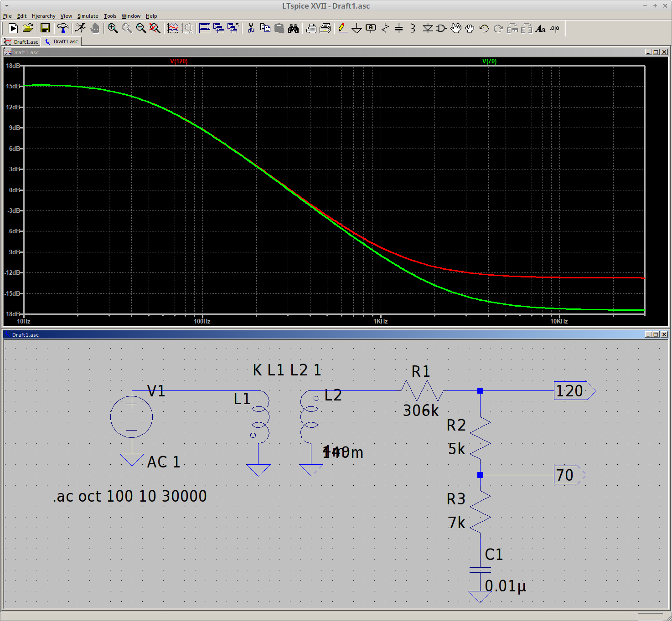
Task: Click the green V(70) trace label
Action: pyautogui.click(x=489, y=61)
